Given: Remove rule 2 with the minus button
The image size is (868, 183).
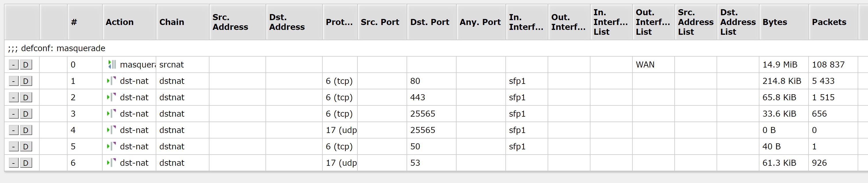Looking at the screenshot, I should pos(14,97).
